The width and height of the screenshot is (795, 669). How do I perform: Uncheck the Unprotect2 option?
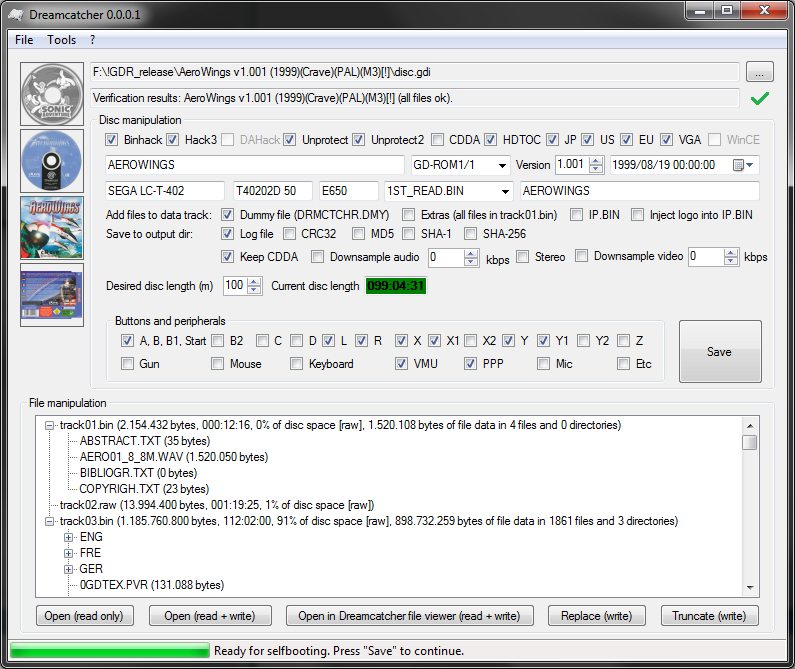(358, 140)
